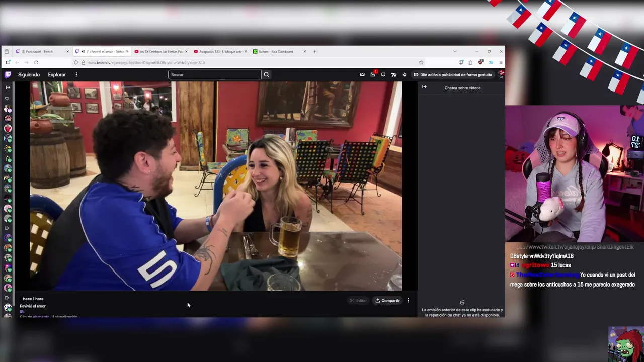644x362 pixels.
Task: Switch to the Panchaalel - Twitch tab
Action: [43, 51]
